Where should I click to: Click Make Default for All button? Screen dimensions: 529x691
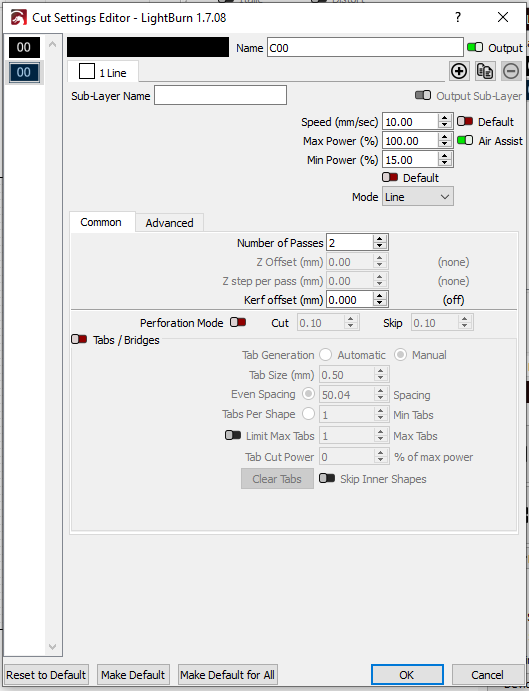(227, 675)
